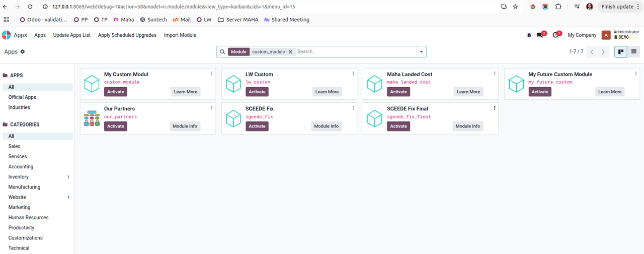The image size is (644, 254).
Task: Open the Import Module menu item
Action: [180, 35]
